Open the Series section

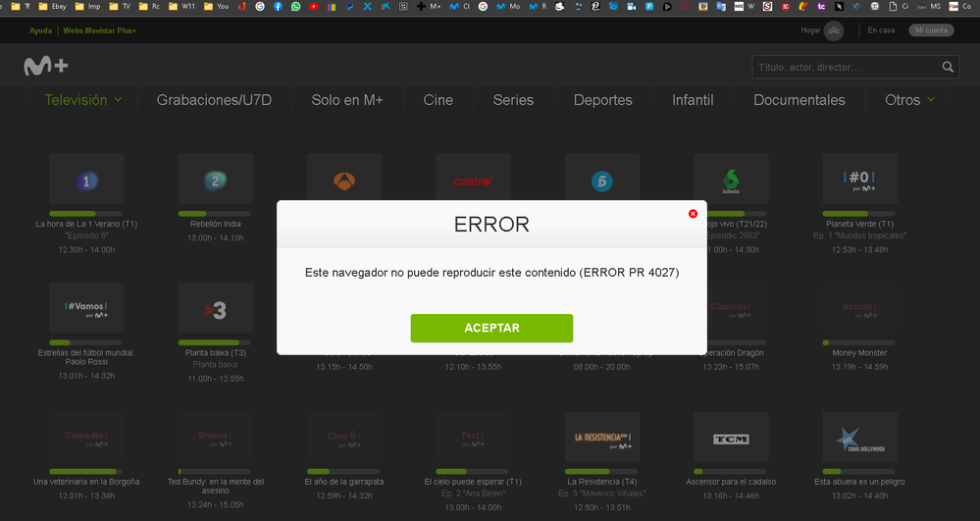pyautogui.click(x=513, y=100)
